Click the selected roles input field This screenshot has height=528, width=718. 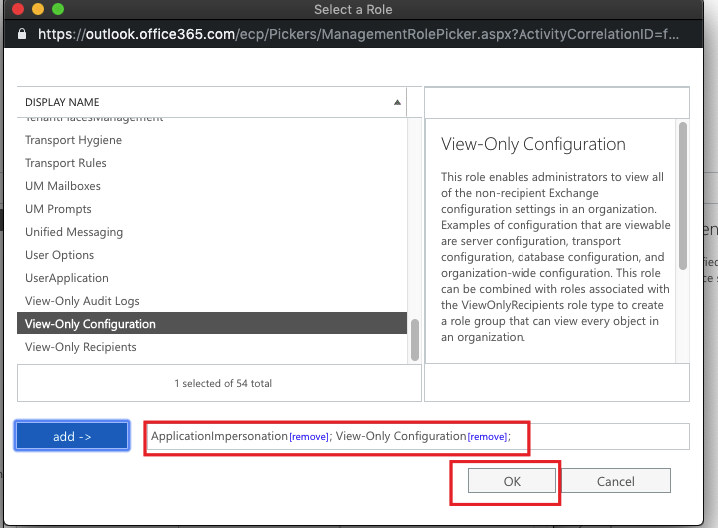pyautogui.click(x=417, y=436)
